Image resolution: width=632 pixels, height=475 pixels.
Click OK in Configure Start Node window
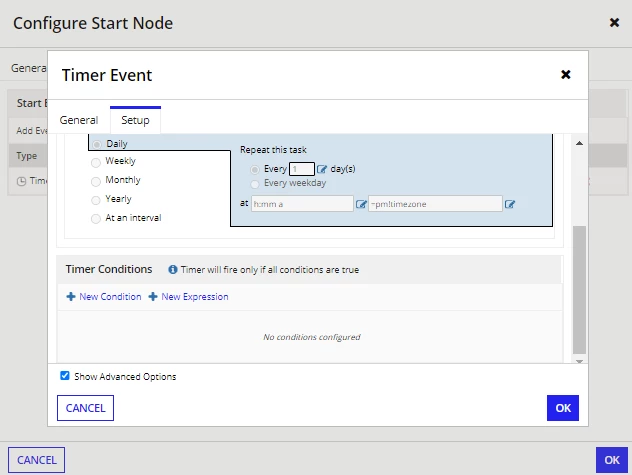[x=612, y=460]
